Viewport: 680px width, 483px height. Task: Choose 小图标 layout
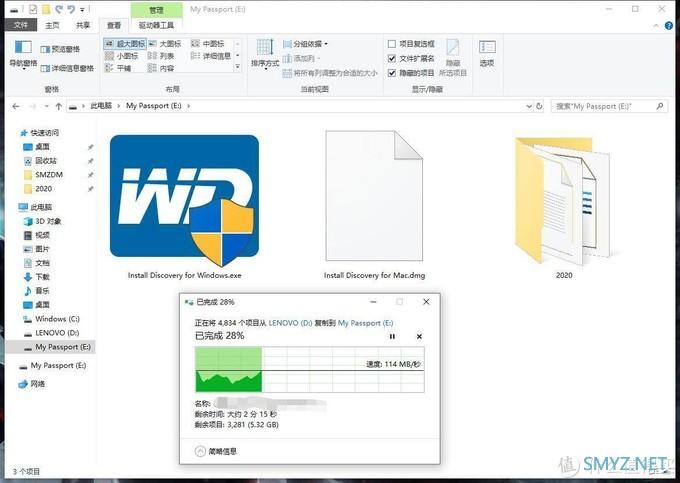click(x=122, y=56)
